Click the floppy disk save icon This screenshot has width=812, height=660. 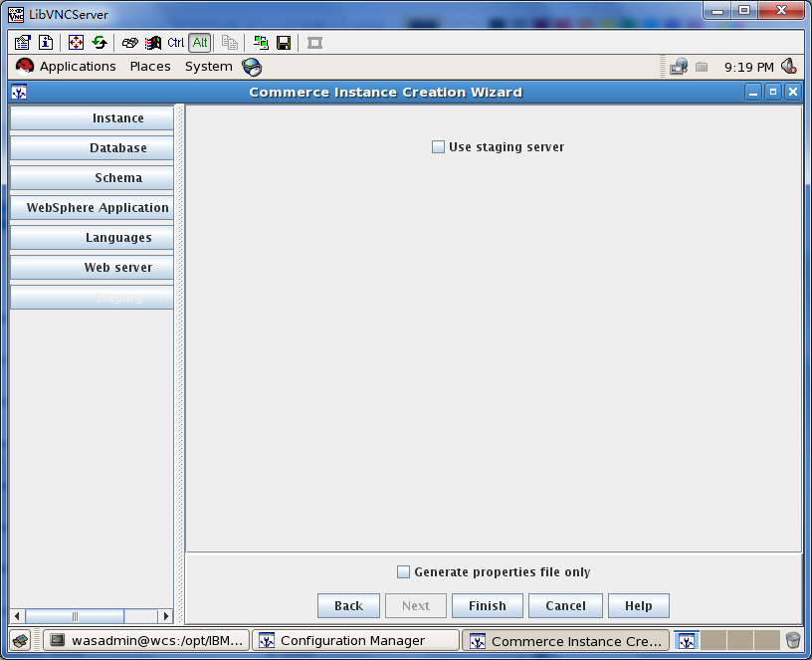coord(284,43)
